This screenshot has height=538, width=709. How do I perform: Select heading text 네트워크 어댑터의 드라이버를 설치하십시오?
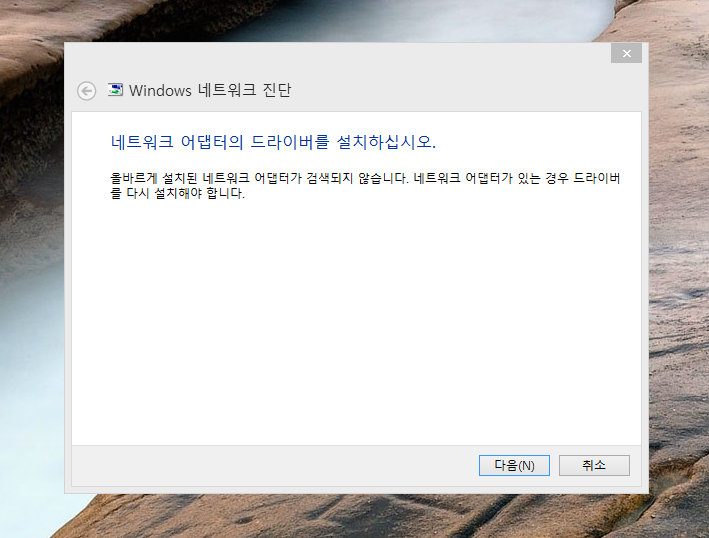pos(273,142)
